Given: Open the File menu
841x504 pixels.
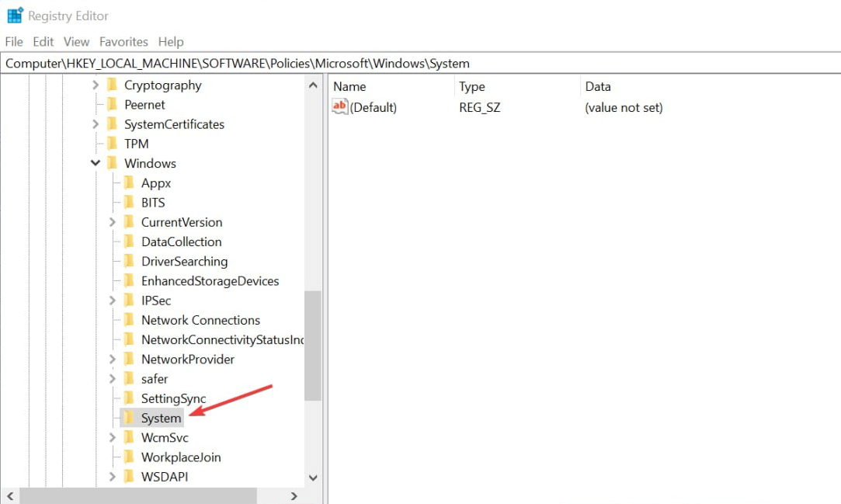Looking at the screenshot, I should (x=14, y=42).
